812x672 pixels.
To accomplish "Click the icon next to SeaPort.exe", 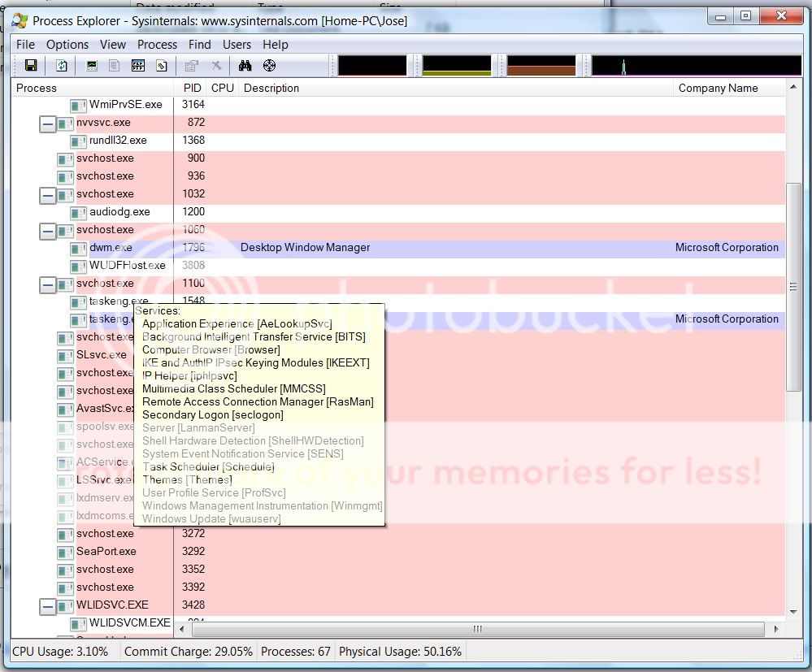I will [65, 553].
